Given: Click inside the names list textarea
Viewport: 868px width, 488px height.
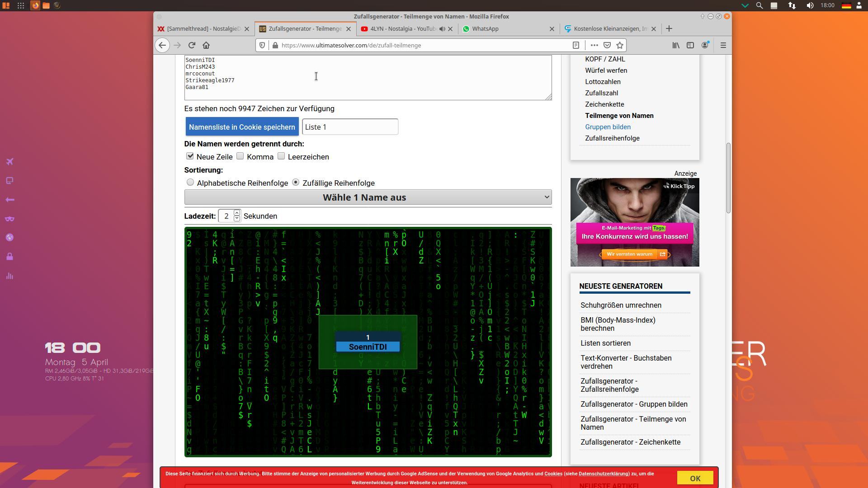Looking at the screenshot, I should coord(368,78).
